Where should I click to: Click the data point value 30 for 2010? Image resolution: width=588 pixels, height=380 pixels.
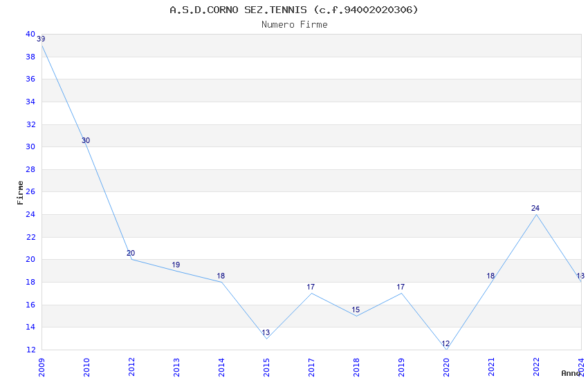point(86,140)
